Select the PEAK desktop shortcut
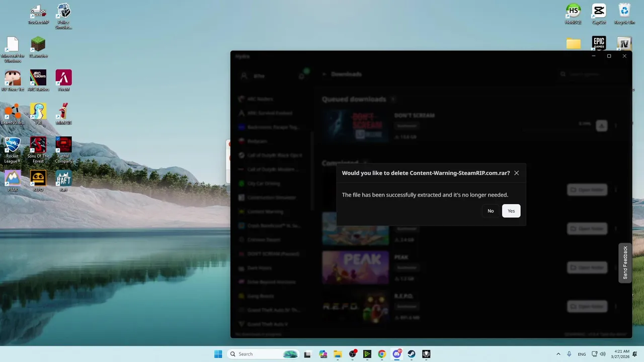Viewport: 644px width, 362px height. pyautogui.click(x=13, y=182)
